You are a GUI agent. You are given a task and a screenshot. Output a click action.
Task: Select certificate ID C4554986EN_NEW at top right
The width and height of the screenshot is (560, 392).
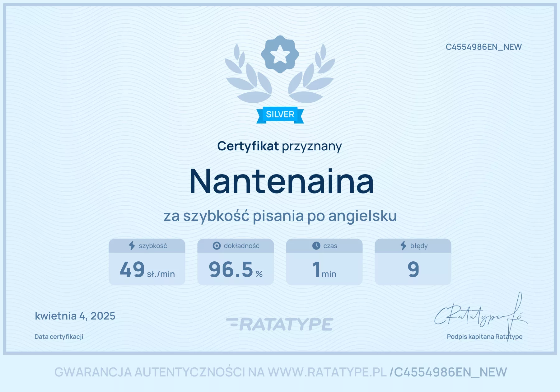(x=483, y=47)
